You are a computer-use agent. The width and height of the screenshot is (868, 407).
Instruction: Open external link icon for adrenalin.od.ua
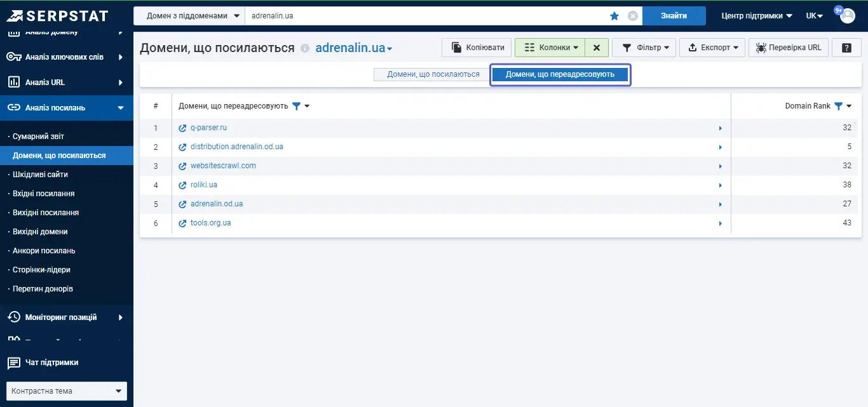(183, 204)
